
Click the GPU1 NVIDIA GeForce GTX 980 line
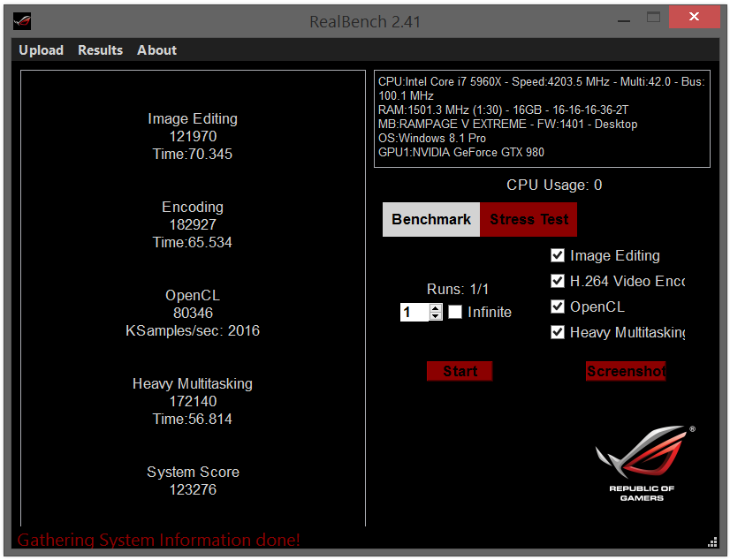(x=461, y=153)
